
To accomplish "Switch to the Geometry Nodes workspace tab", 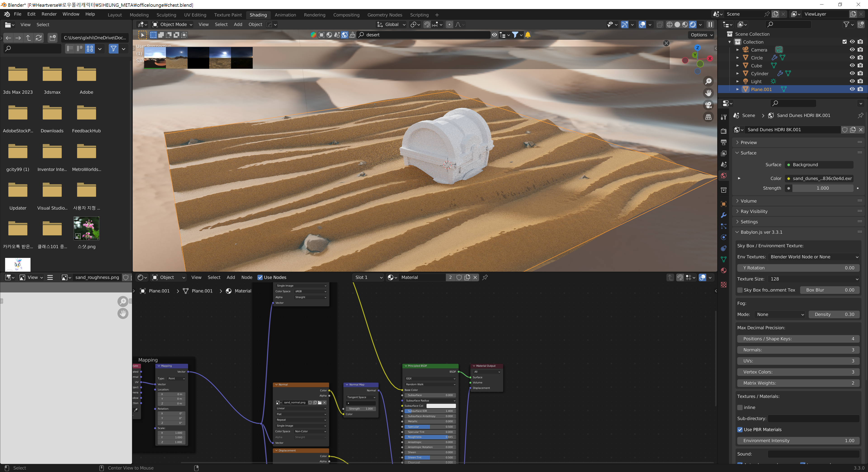I will [384, 15].
